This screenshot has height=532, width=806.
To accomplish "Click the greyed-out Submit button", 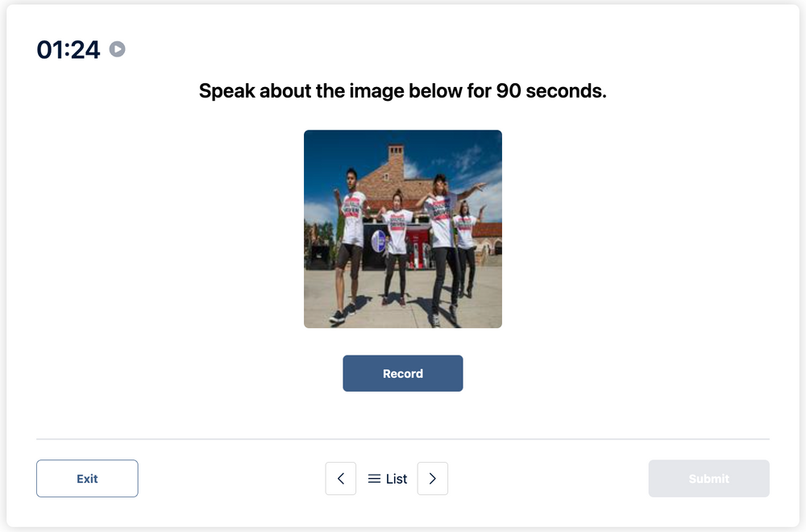I will [708, 479].
